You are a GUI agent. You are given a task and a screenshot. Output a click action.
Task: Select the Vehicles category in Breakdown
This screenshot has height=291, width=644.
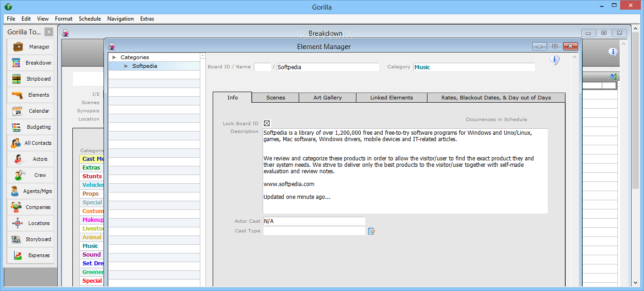(x=92, y=185)
